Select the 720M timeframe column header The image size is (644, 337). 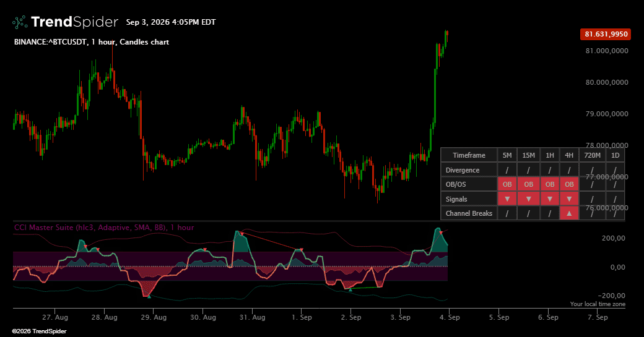(x=592, y=155)
